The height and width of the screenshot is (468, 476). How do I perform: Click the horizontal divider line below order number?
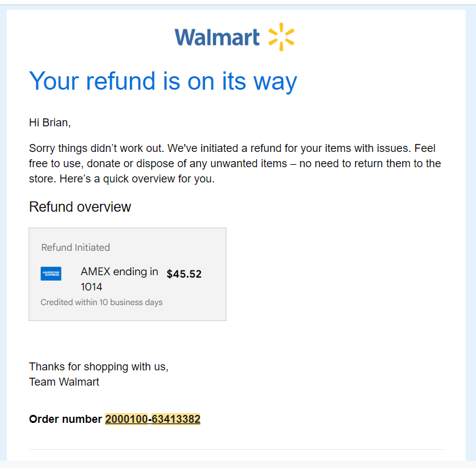[x=236, y=449]
